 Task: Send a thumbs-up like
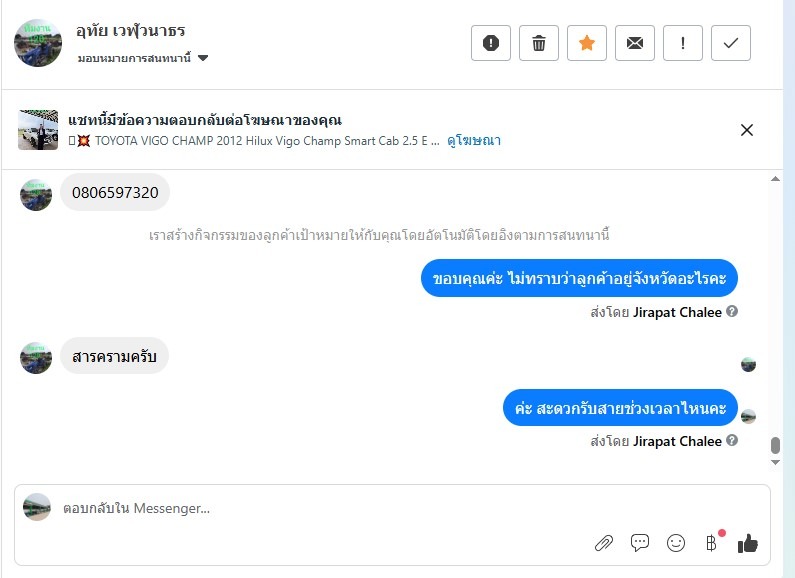coord(748,543)
